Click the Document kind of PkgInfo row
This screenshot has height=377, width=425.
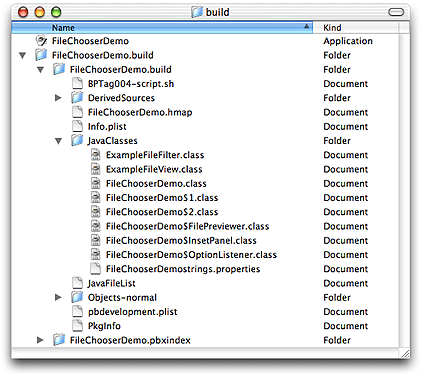click(x=346, y=326)
